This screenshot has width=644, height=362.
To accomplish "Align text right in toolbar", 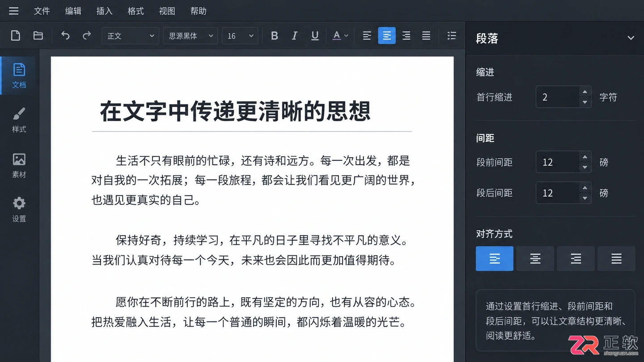I will (x=406, y=36).
